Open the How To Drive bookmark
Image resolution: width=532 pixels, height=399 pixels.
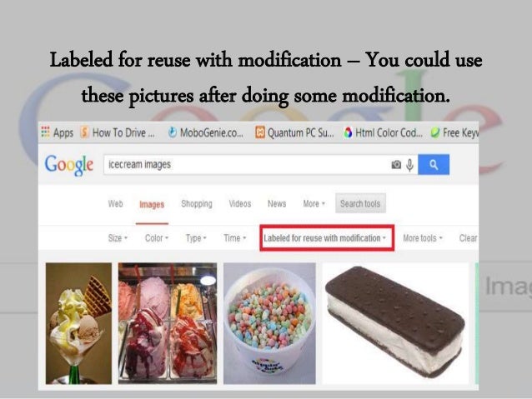[x=118, y=132]
